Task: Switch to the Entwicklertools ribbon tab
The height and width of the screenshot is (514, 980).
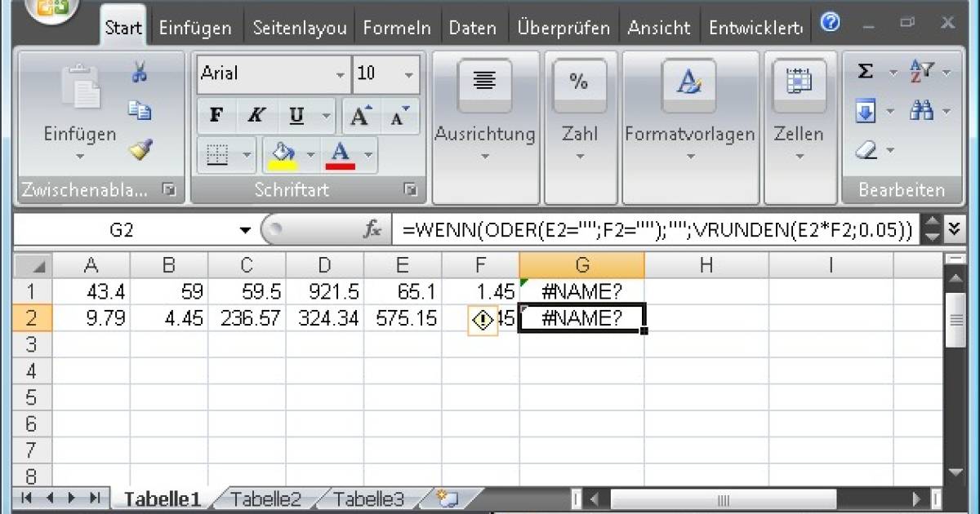Action: [x=755, y=28]
